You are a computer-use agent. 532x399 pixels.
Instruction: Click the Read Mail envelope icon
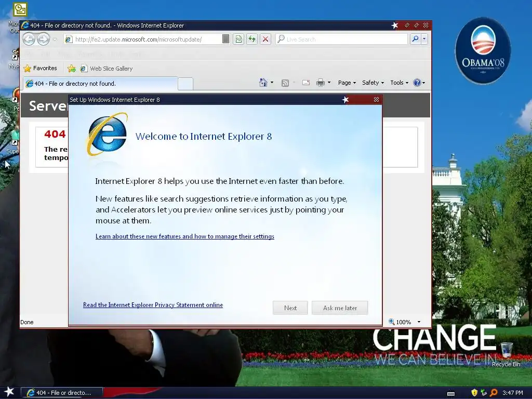[305, 83]
